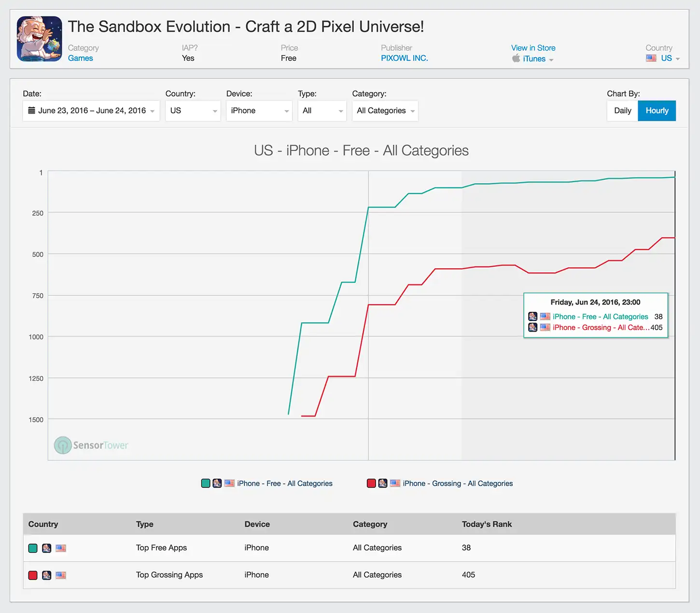Click flag icon in Grossing legend entry
The height and width of the screenshot is (613, 700).
395,483
